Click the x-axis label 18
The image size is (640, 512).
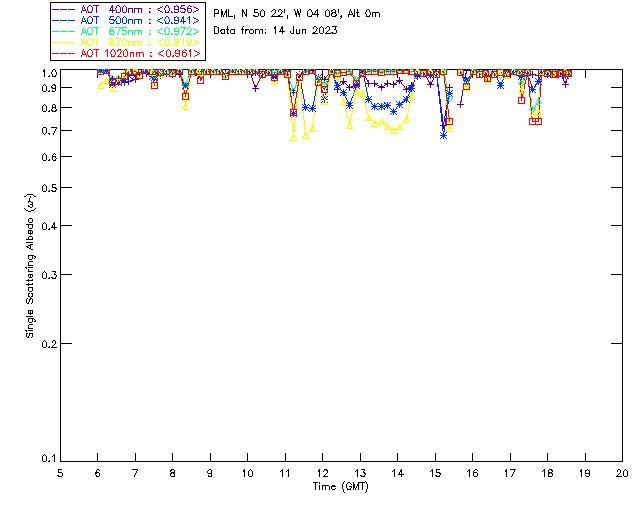547,473
